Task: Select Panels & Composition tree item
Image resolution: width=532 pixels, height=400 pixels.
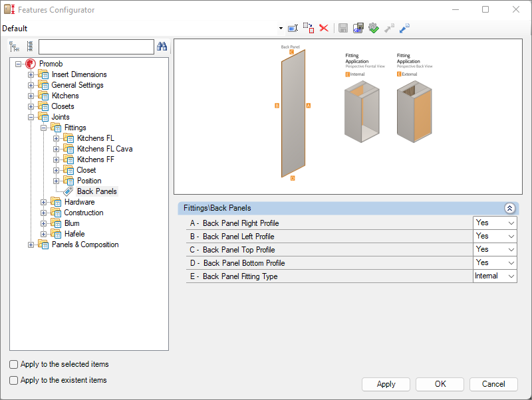Action: tap(85, 245)
